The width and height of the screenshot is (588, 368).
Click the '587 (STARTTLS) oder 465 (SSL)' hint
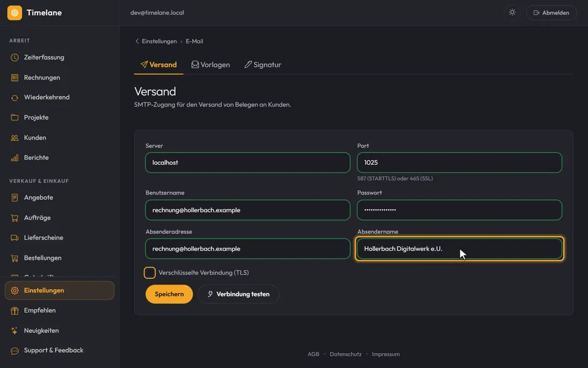coord(395,178)
